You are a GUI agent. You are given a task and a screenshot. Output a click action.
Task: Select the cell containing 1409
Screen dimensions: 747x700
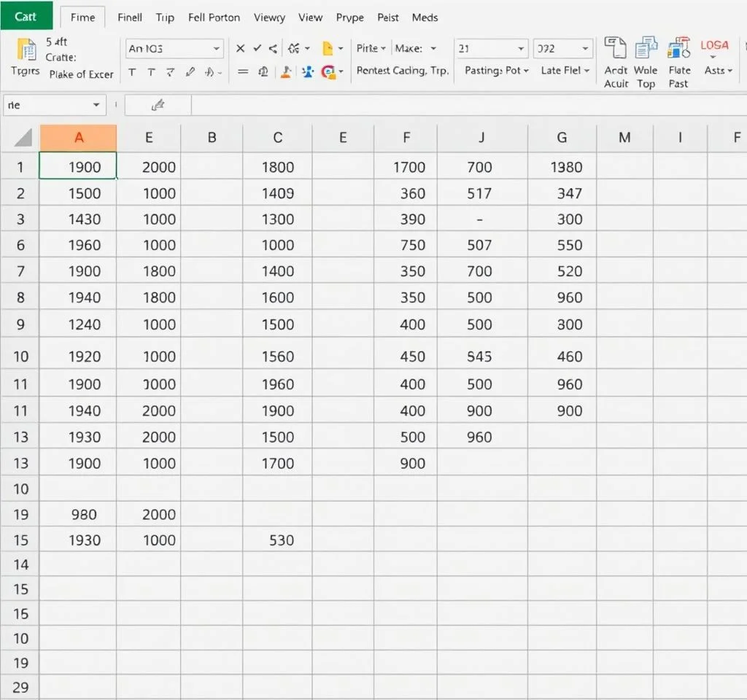click(x=277, y=193)
